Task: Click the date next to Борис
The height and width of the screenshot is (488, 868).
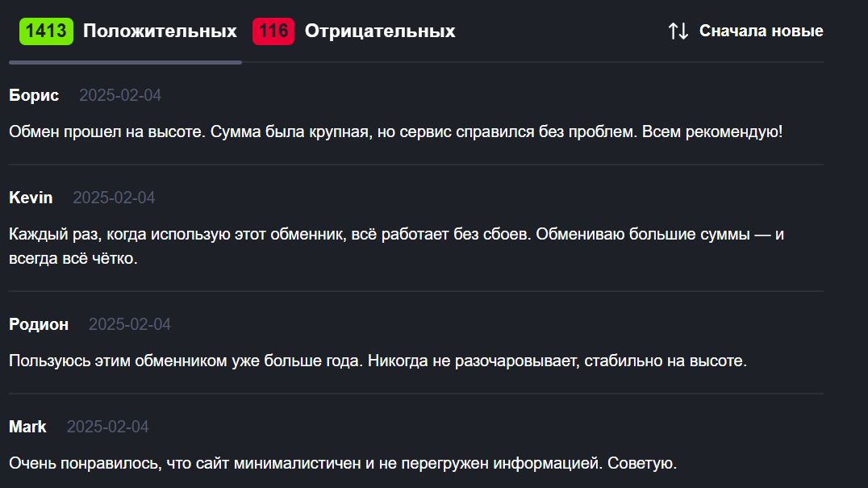Action: [x=120, y=95]
